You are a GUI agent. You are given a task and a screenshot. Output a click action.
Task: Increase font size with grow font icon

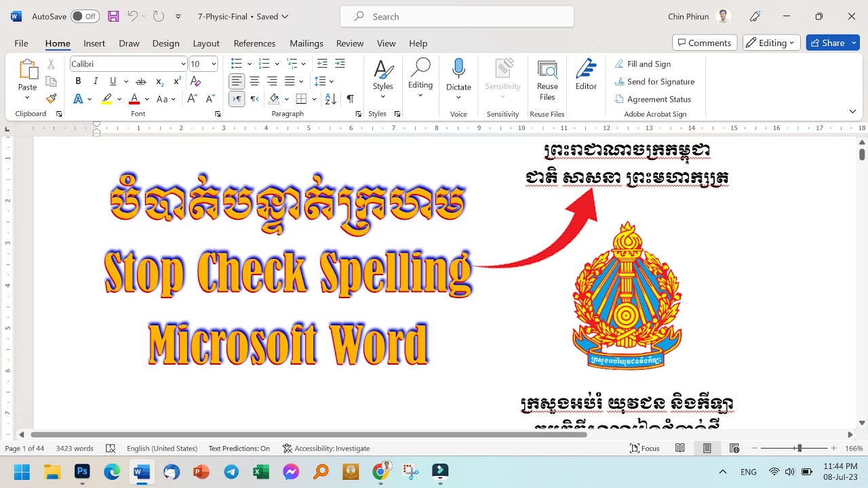[193, 99]
